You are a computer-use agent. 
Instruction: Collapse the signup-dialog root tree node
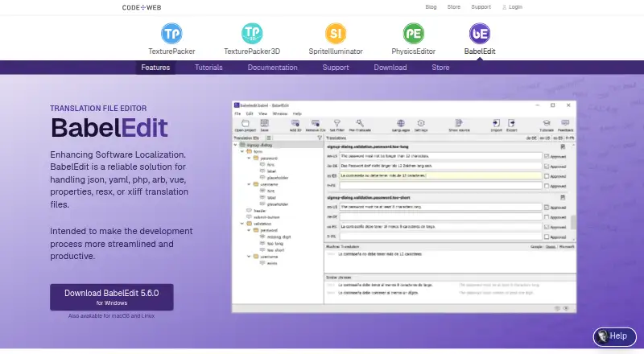[235, 145]
